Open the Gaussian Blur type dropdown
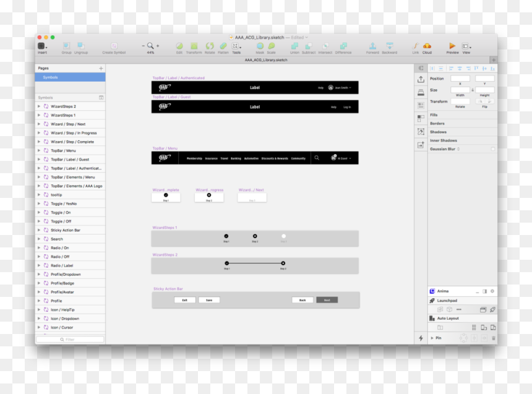This screenshot has height=394, width=532. [458, 149]
